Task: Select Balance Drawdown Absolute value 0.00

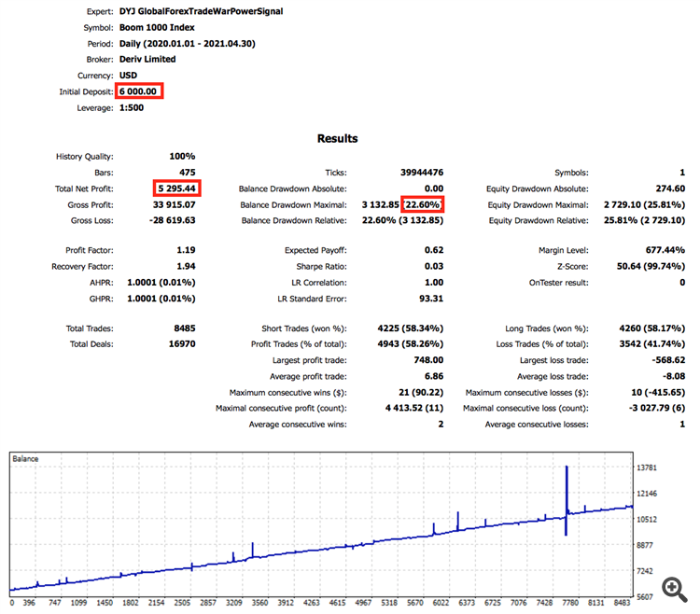Action: (x=434, y=188)
